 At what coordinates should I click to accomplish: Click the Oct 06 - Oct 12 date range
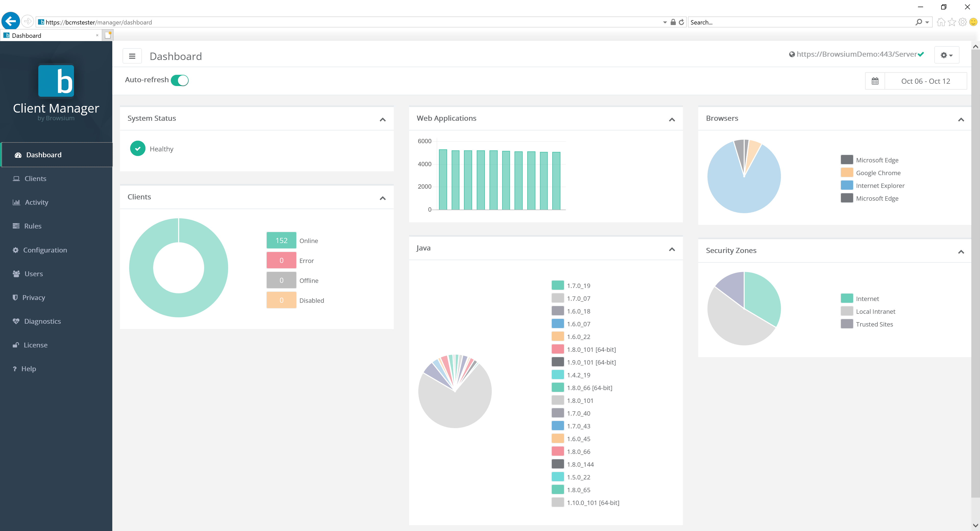(926, 81)
